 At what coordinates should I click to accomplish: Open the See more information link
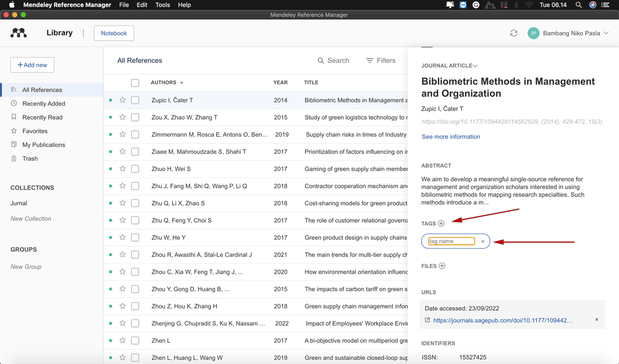click(x=450, y=136)
